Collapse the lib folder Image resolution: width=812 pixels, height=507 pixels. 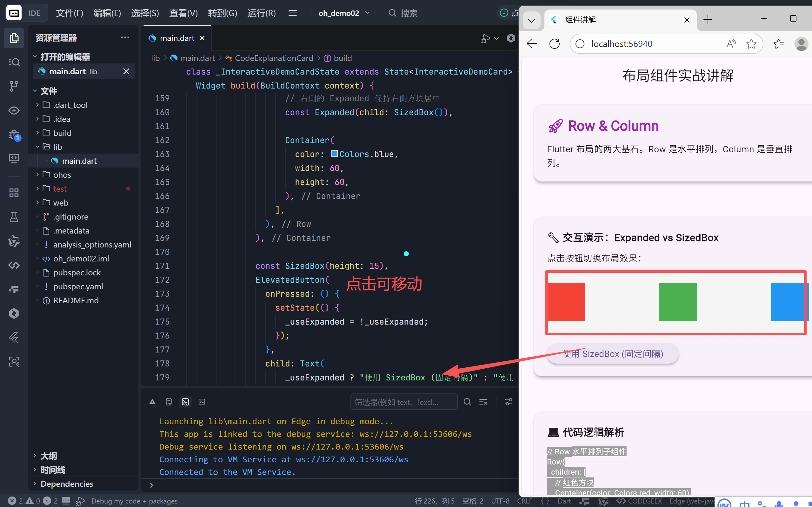(x=57, y=147)
